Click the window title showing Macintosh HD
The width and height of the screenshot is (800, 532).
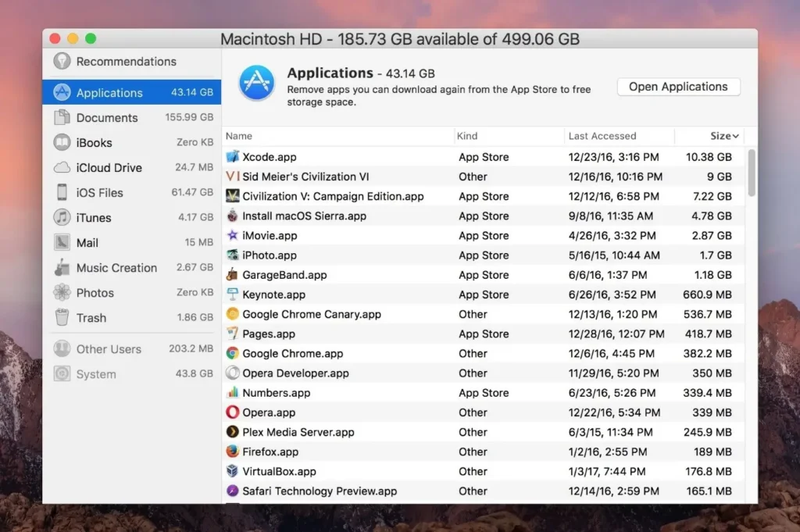coord(400,39)
